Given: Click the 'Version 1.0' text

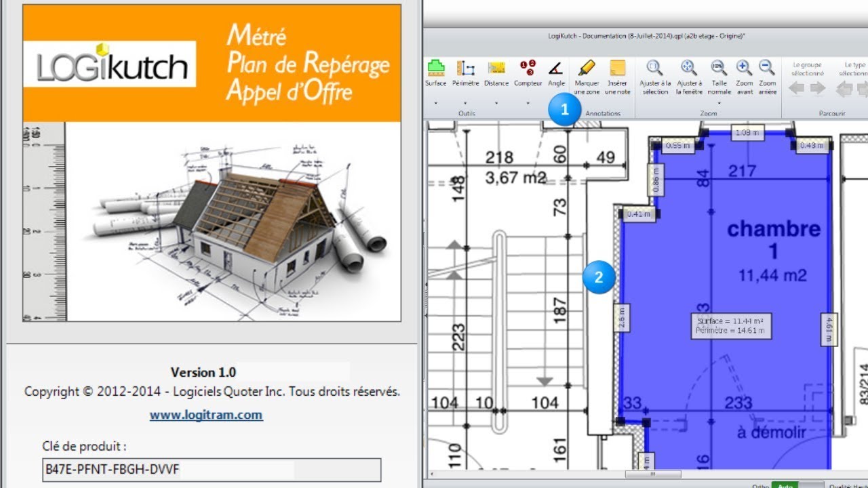Looking at the screenshot, I should 203,372.
